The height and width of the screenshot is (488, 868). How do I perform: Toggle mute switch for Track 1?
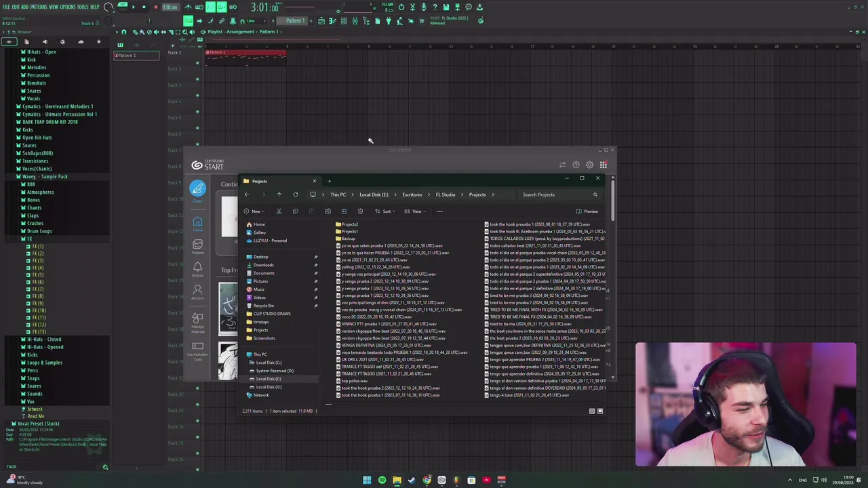[197, 63]
